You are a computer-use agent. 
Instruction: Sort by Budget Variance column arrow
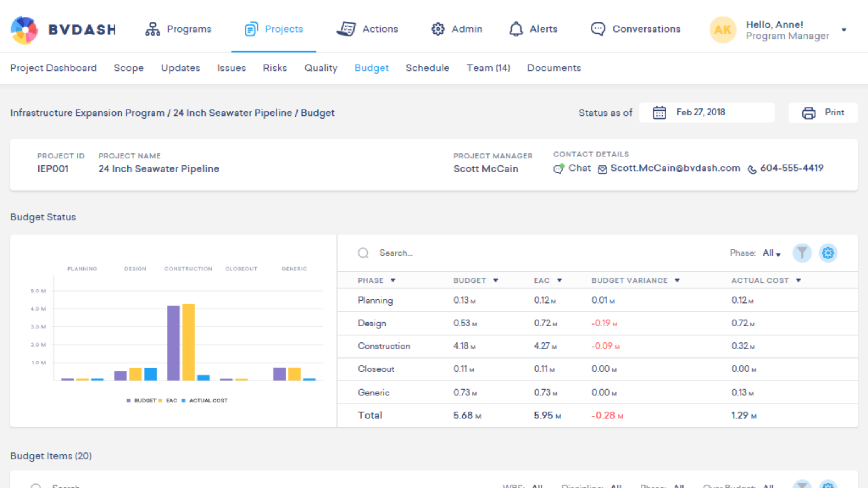[x=677, y=280]
